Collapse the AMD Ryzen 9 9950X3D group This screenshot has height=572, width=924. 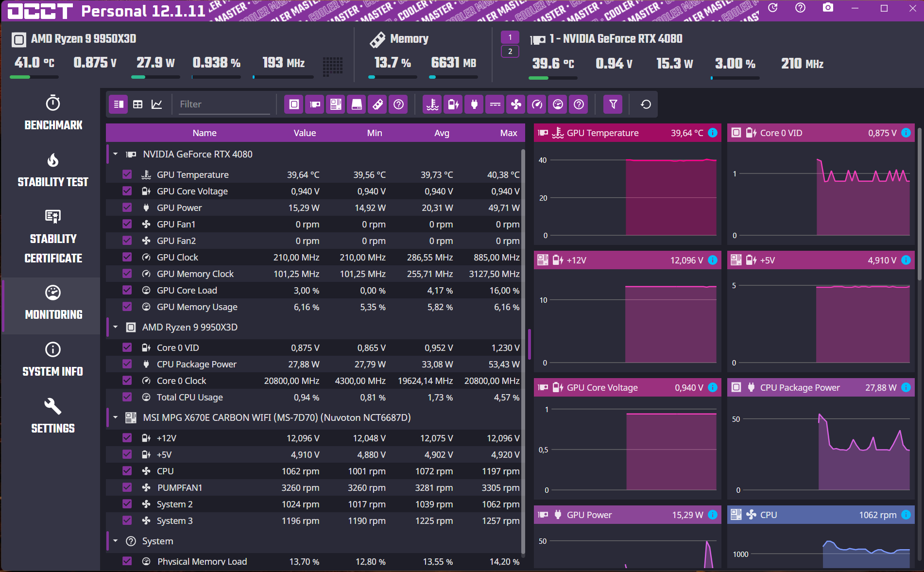point(116,327)
